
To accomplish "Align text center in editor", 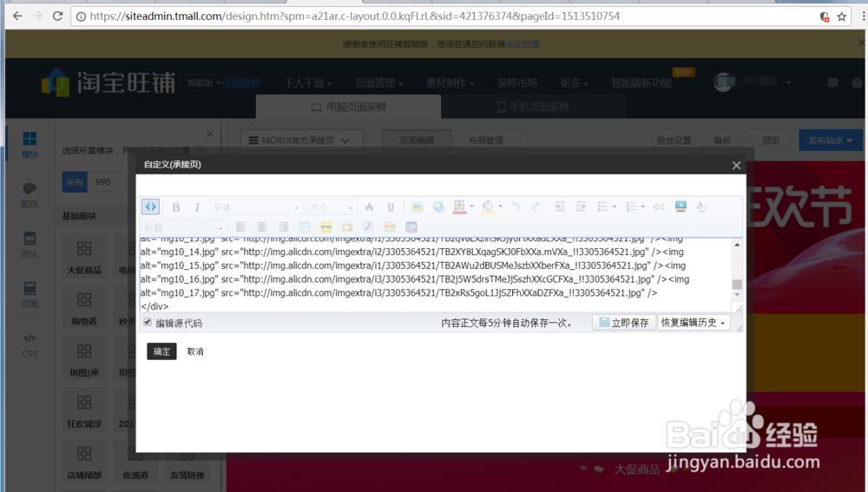I will pyautogui.click(x=262, y=226).
